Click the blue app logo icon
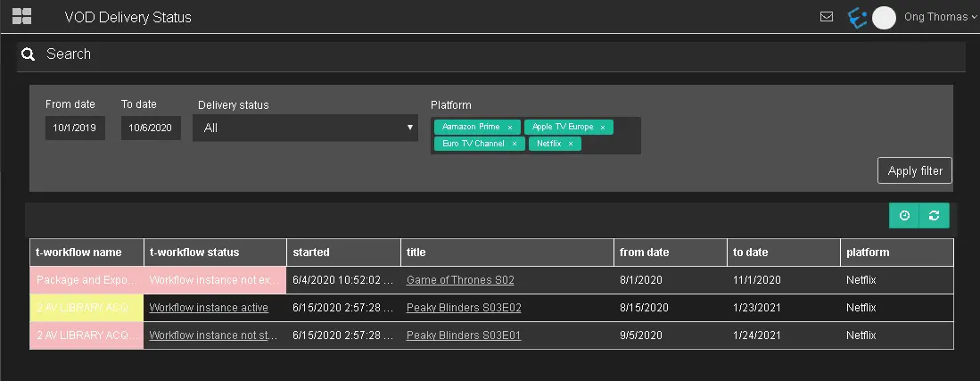Screen dimensions: 980x381 pos(857,17)
